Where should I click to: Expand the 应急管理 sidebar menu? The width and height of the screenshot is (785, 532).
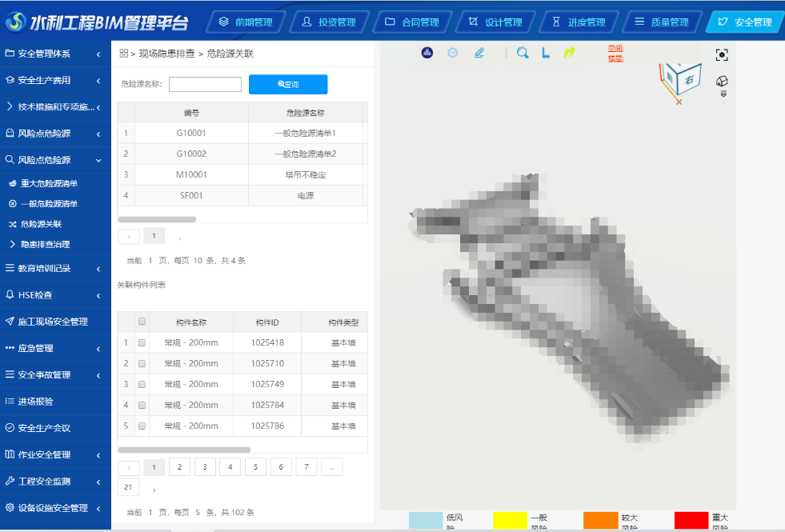coord(55,349)
